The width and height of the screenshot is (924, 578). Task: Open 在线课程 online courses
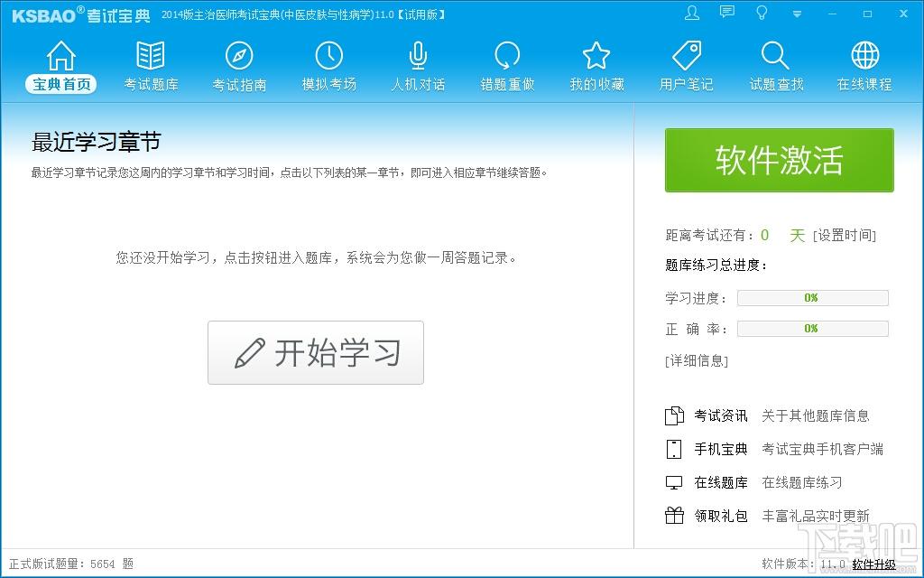tap(864, 67)
